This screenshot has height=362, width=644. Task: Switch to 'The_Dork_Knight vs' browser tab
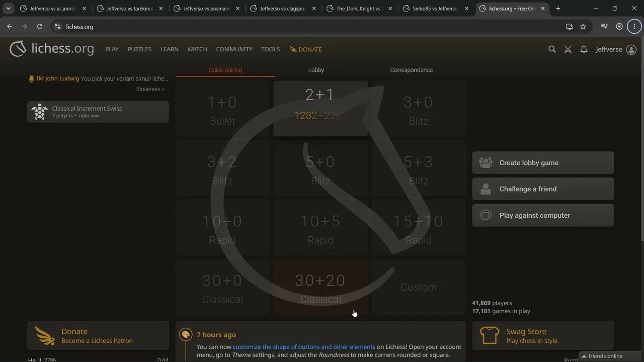coord(360,9)
